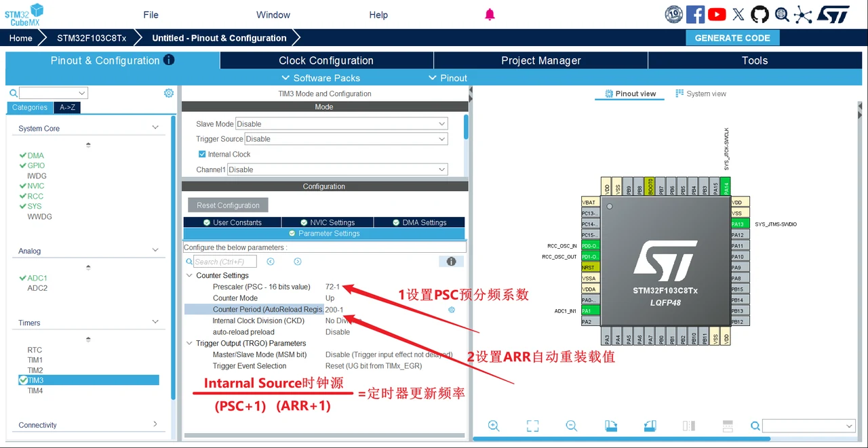
Task: Click the parameter search input field
Action: coord(225,262)
